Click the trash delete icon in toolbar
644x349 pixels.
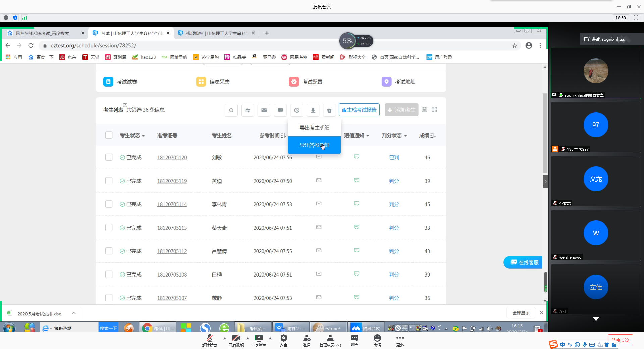pos(329,110)
